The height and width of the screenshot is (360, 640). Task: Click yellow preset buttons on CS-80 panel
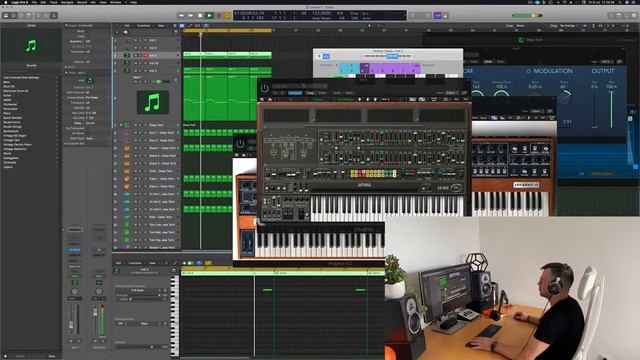(x=373, y=173)
